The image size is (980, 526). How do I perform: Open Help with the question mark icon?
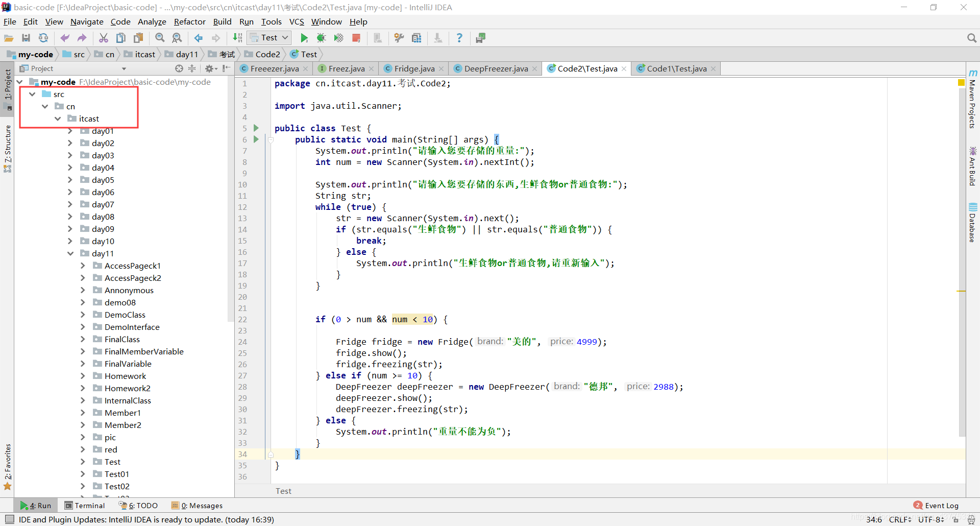459,38
